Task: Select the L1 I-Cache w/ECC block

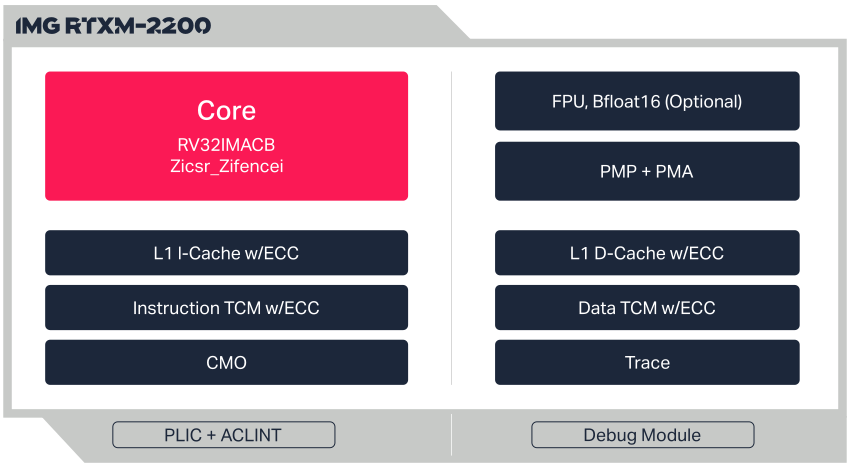Action: tap(226, 253)
